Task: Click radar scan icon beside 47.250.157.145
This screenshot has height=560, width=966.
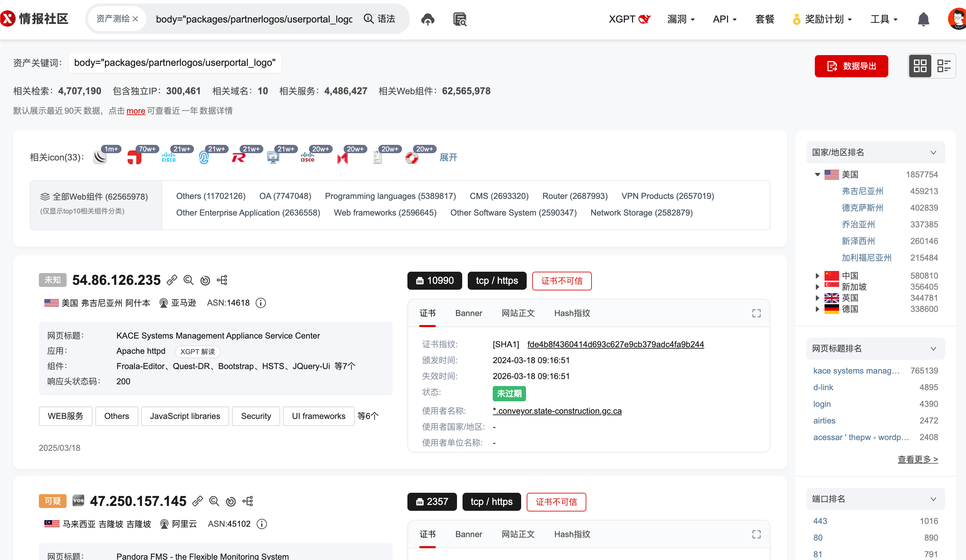Action: tap(231, 501)
